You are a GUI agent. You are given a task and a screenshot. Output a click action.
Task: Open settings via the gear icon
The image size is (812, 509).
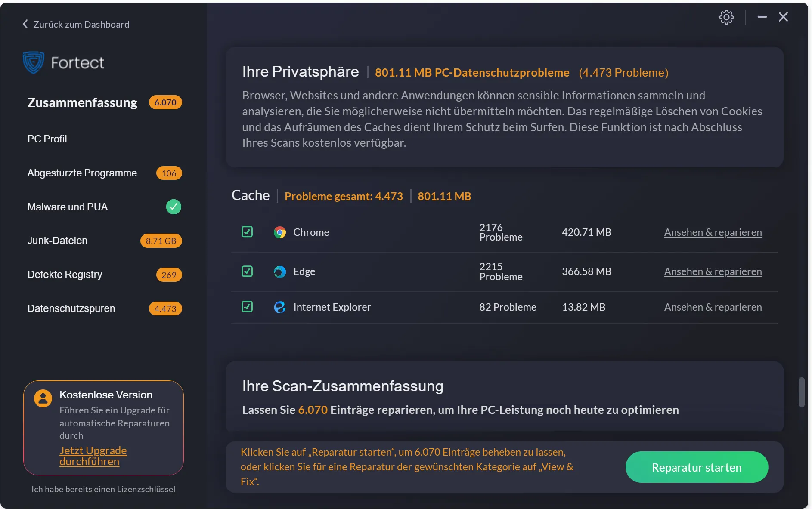pos(726,17)
